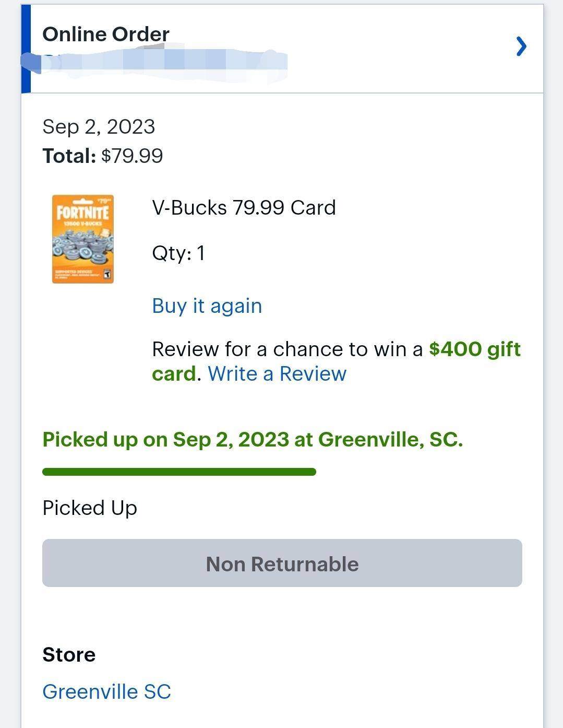563x728 pixels.
Task: Click the green pickup progress bar
Action: pyautogui.click(x=179, y=472)
